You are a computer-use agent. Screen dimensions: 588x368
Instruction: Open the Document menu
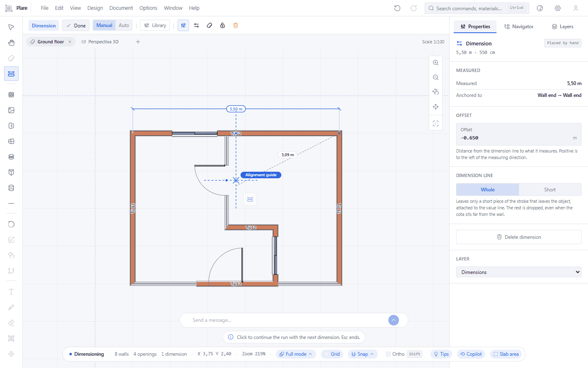[x=121, y=8]
